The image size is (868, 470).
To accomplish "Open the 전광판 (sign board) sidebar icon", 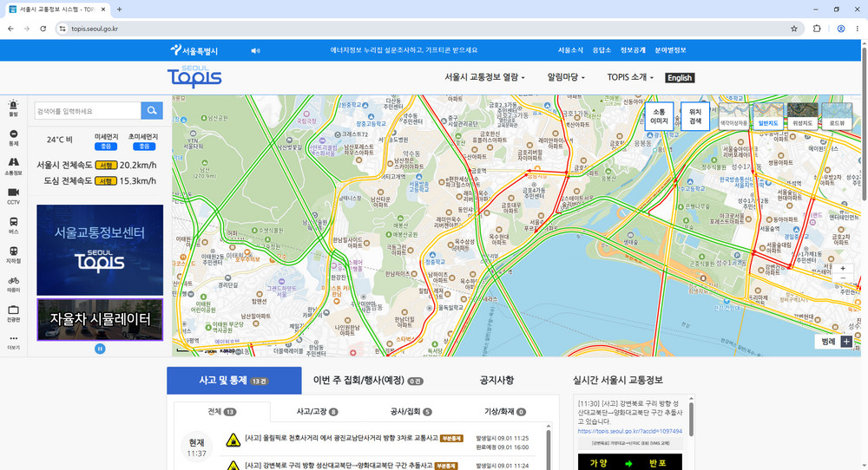I will click(x=13, y=314).
